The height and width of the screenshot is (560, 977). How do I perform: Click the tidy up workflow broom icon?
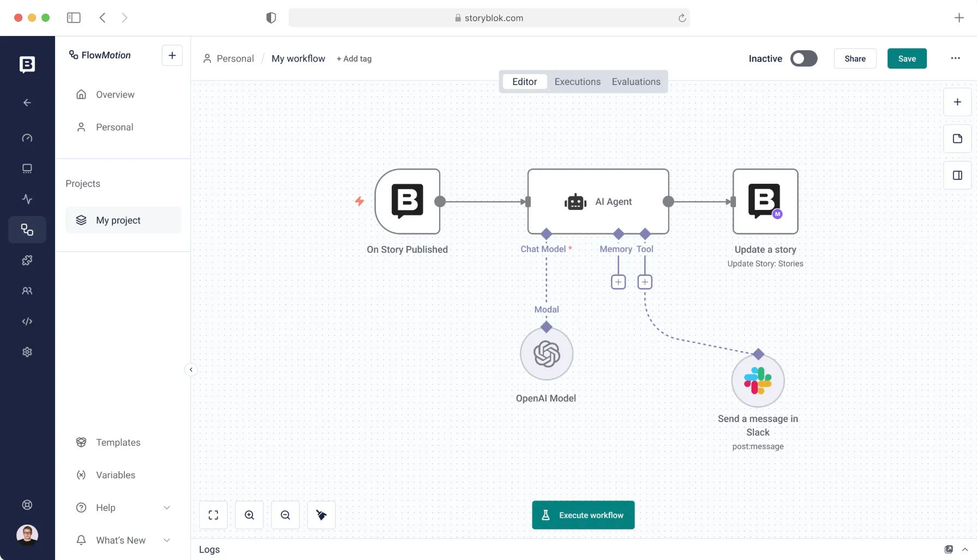[321, 515]
